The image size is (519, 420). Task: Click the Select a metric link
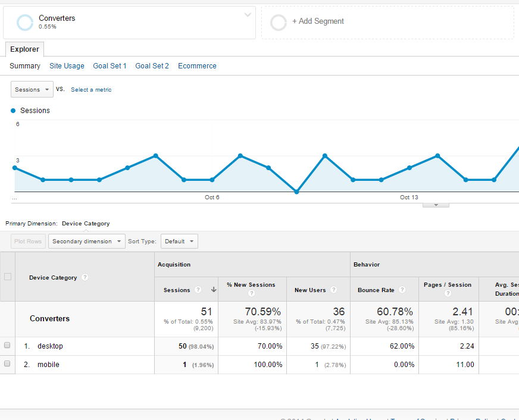(91, 90)
